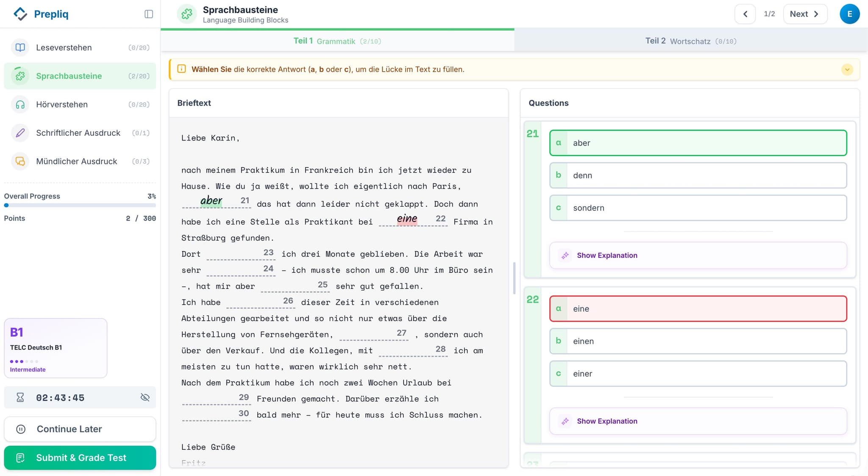Viewport: 868px width, 476px height.
Task: Click the header Sprachbausteine puzzle icon
Action: 187,14
